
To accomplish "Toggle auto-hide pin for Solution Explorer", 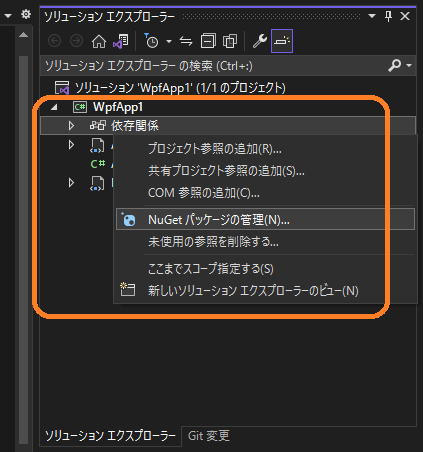I will [x=388, y=16].
